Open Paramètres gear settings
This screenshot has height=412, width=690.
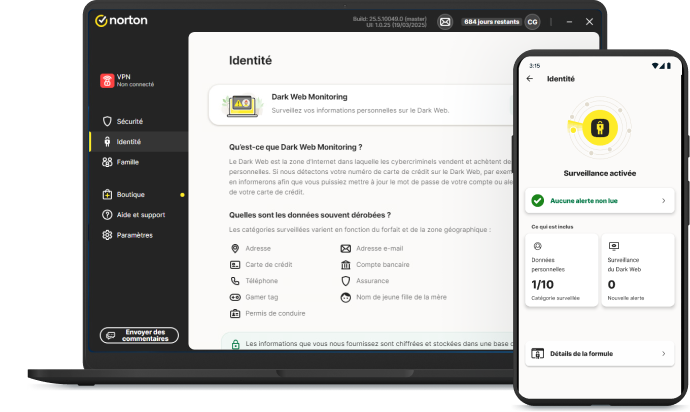[x=134, y=235]
